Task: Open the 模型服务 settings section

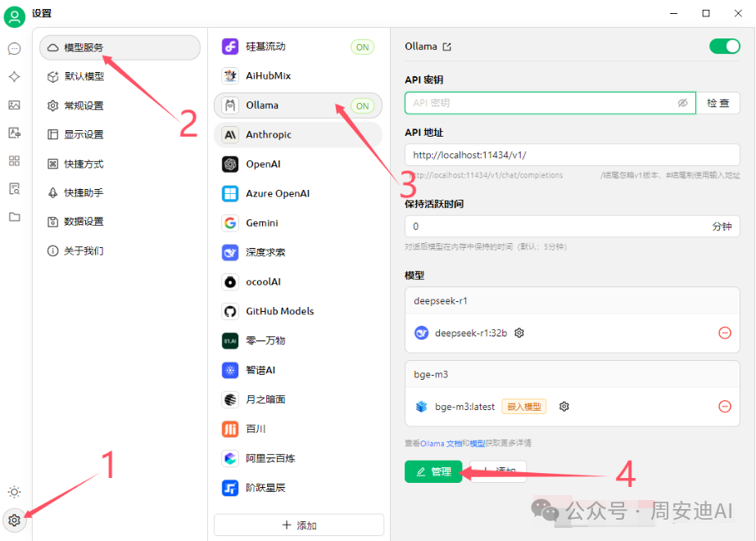Action: point(120,47)
